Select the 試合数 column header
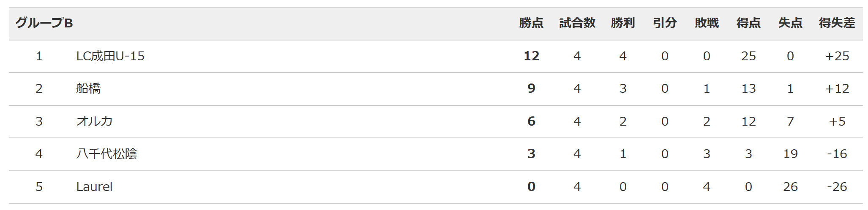The height and width of the screenshot is (210, 868). point(577,23)
